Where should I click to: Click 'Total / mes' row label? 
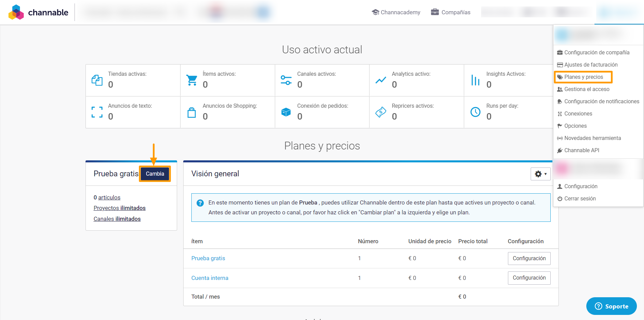[206, 297]
